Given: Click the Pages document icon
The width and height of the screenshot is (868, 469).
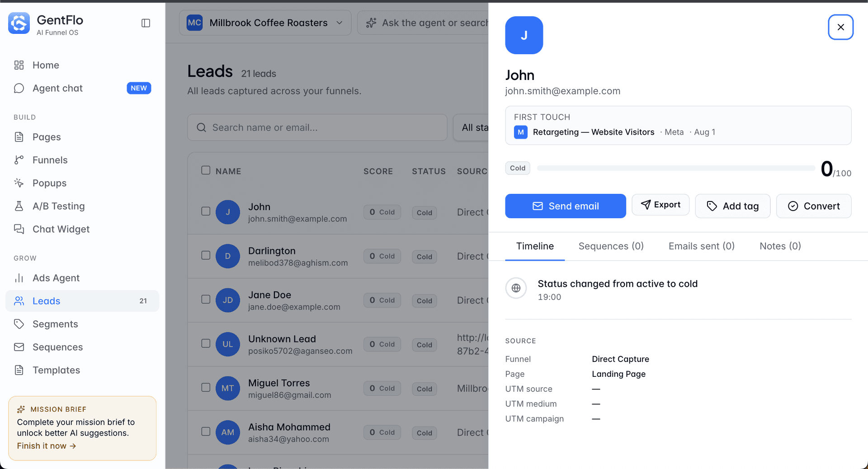Looking at the screenshot, I should tap(19, 137).
